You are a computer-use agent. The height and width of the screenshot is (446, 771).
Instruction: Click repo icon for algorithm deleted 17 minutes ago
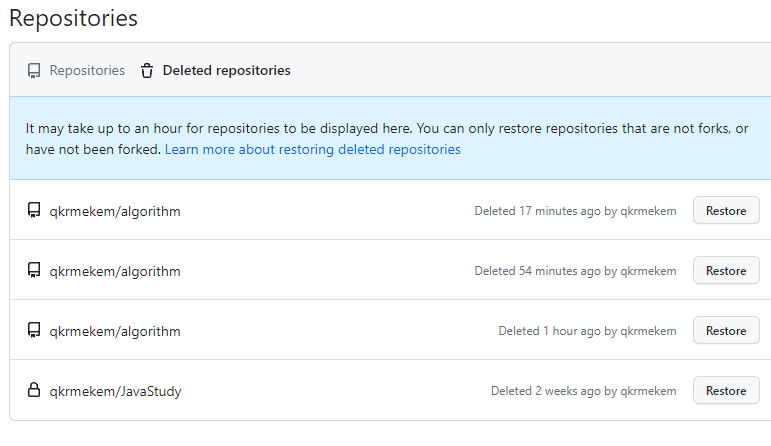pos(34,211)
